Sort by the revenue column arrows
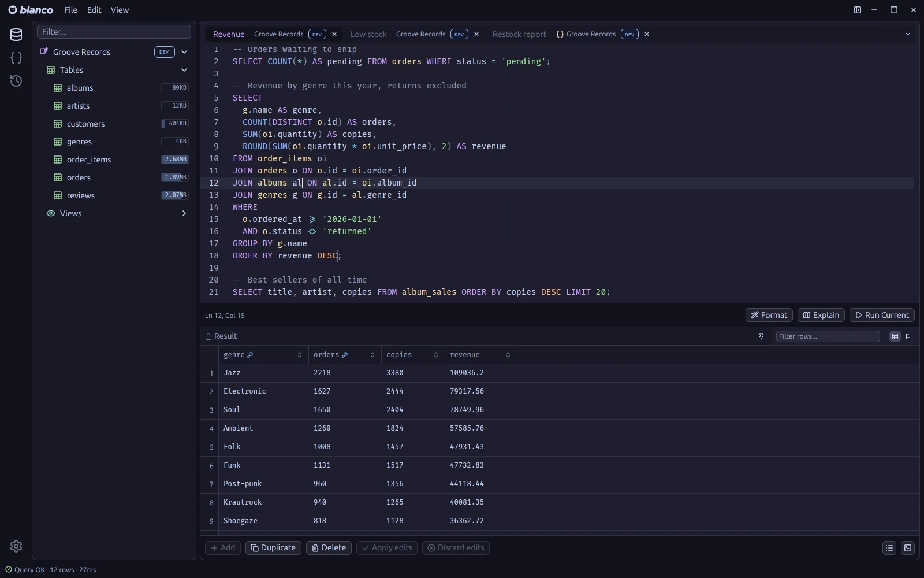 click(508, 355)
